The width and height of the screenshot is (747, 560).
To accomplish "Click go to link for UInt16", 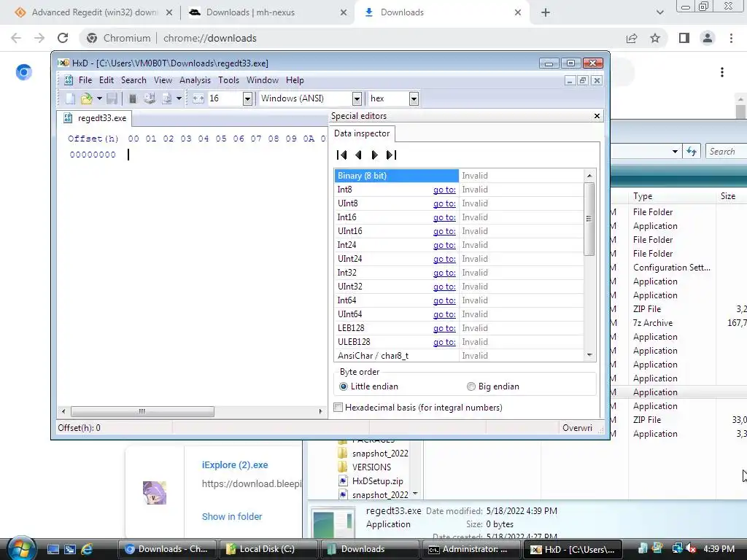I will pos(444,231).
